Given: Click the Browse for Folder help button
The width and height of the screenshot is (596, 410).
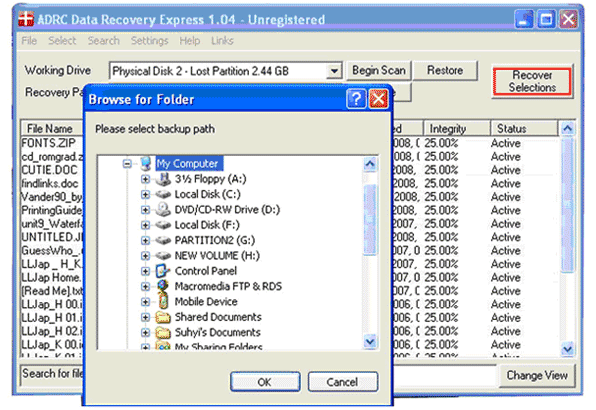Looking at the screenshot, I should tap(356, 99).
